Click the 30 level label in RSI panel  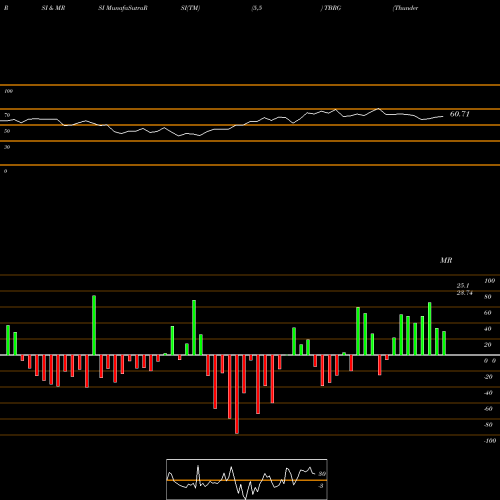(7, 147)
